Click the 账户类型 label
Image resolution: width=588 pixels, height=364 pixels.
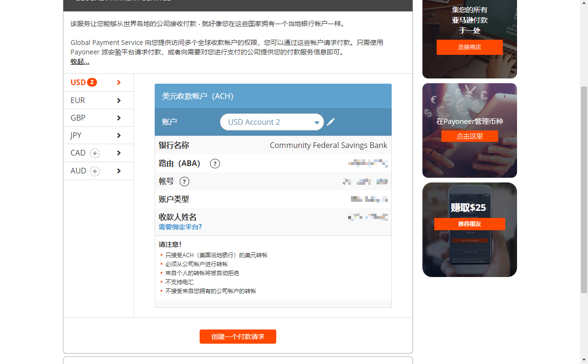coord(174,199)
